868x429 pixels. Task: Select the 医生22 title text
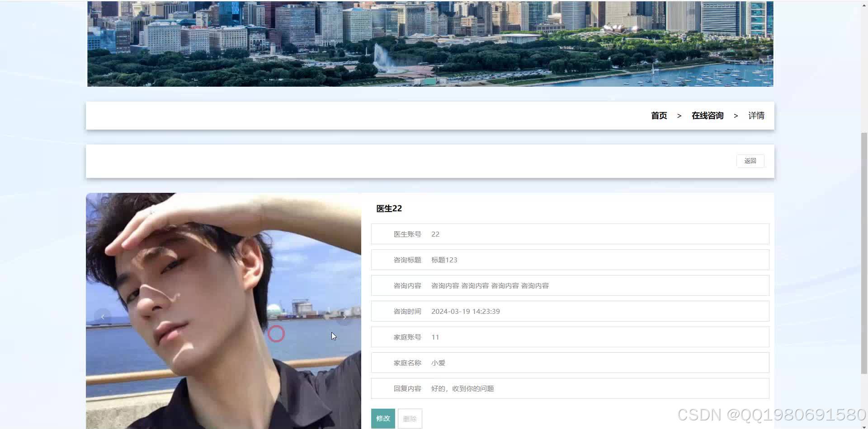(389, 209)
